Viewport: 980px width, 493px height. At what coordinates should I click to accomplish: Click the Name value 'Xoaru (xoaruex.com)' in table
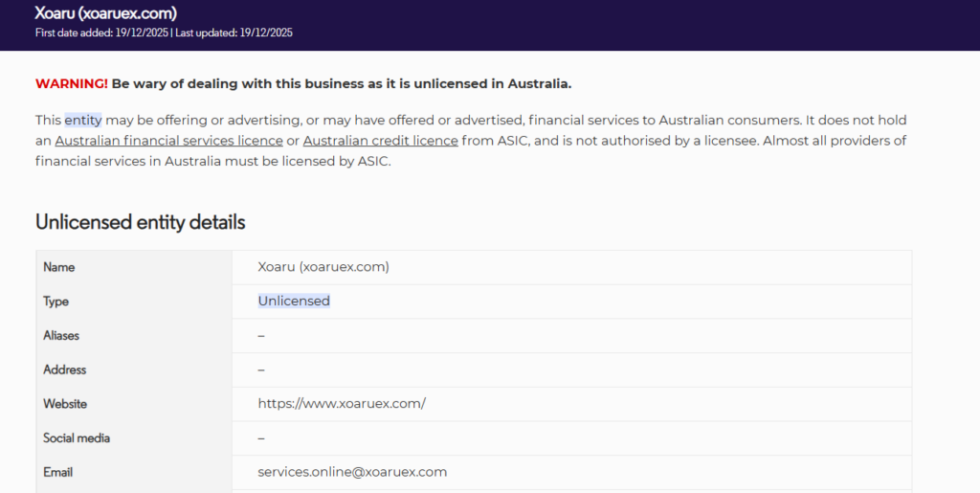click(x=323, y=267)
